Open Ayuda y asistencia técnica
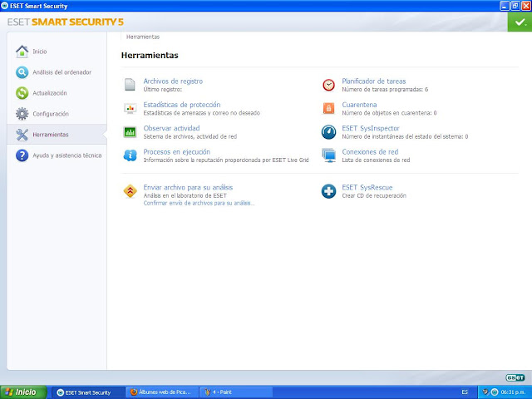The image size is (532, 399). 66,155
